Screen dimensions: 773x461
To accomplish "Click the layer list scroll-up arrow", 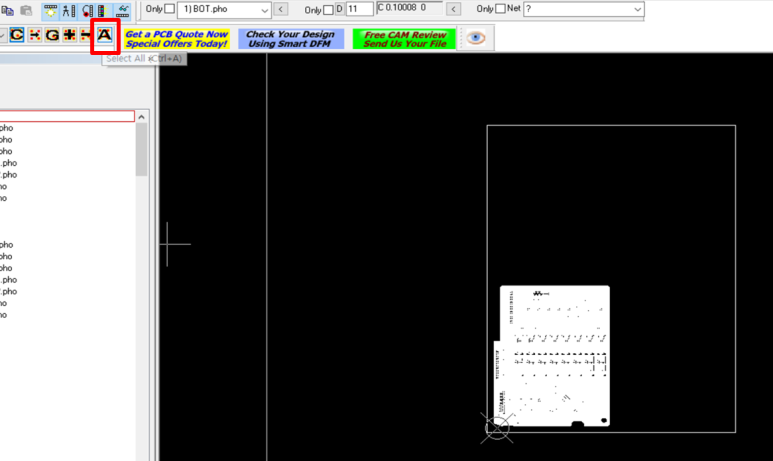I will pos(141,117).
